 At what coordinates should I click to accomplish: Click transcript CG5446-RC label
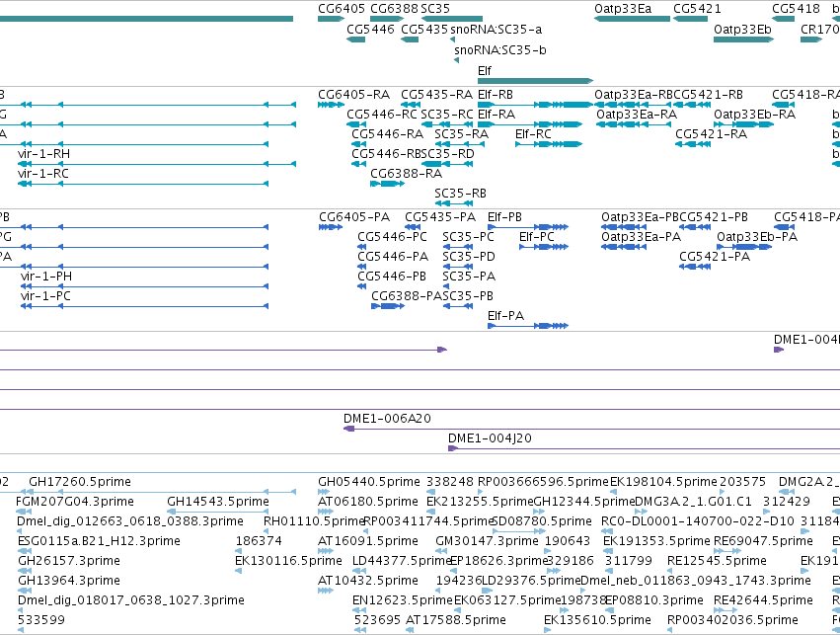pyautogui.click(x=381, y=115)
